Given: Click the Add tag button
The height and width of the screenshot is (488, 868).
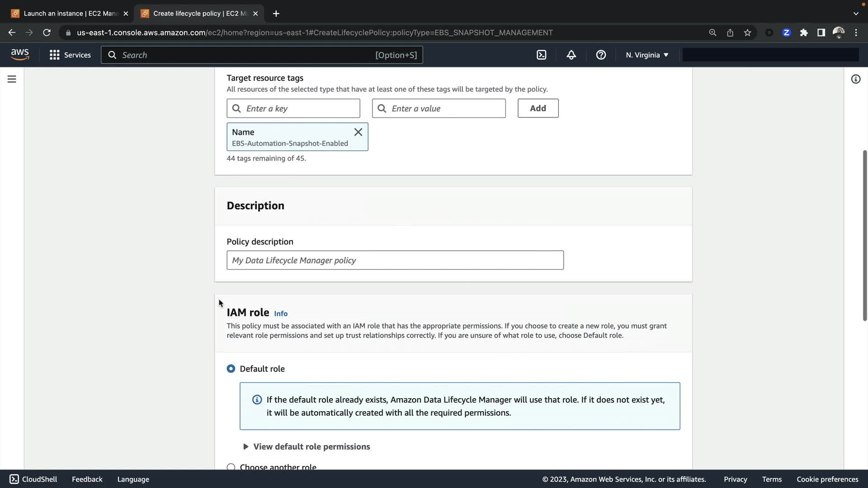Looking at the screenshot, I should point(538,108).
